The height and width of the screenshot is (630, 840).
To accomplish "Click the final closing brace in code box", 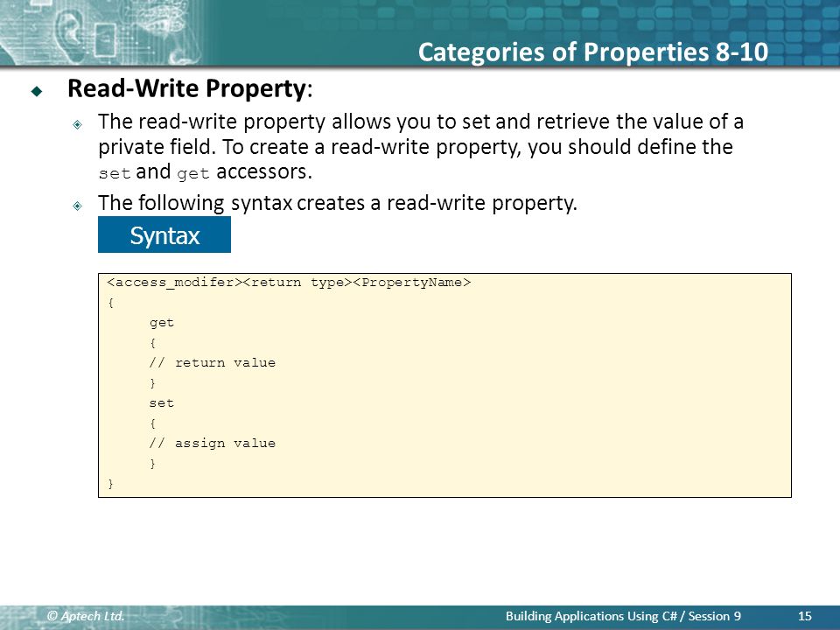I will tap(111, 484).
